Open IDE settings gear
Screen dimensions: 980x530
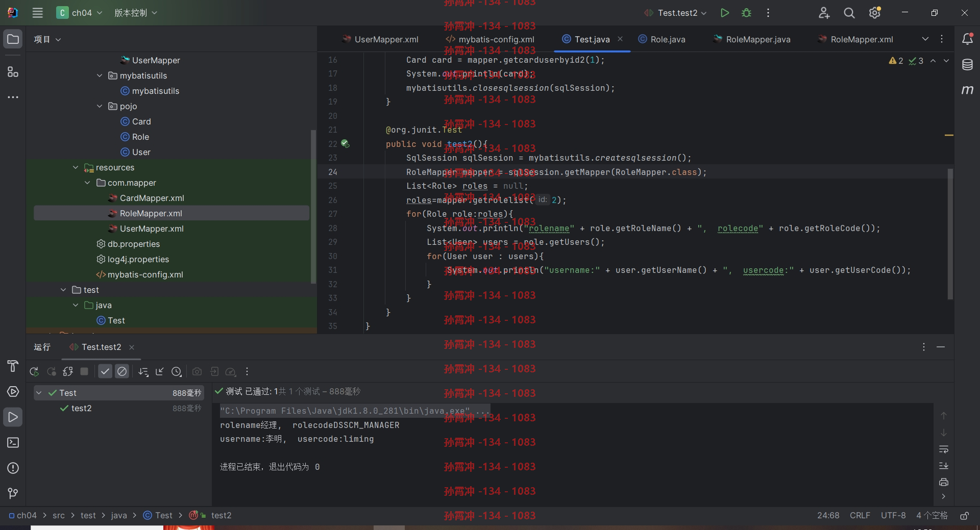click(x=875, y=13)
